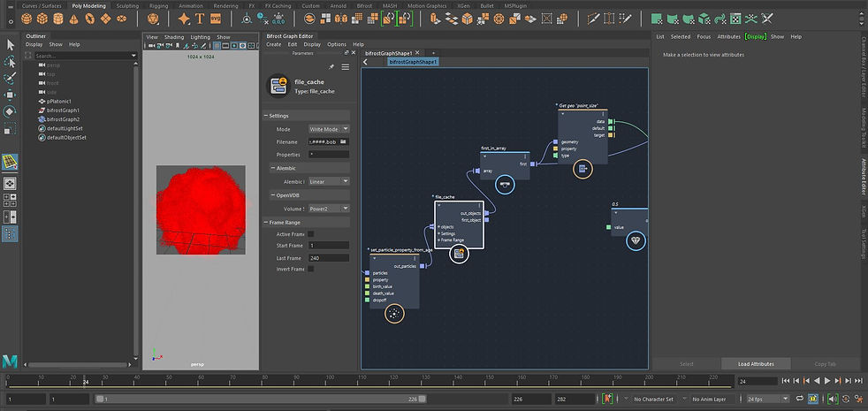This screenshot has height=411, width=868.
Task: Pick the Lasso select tool
Action: (10, 62)
